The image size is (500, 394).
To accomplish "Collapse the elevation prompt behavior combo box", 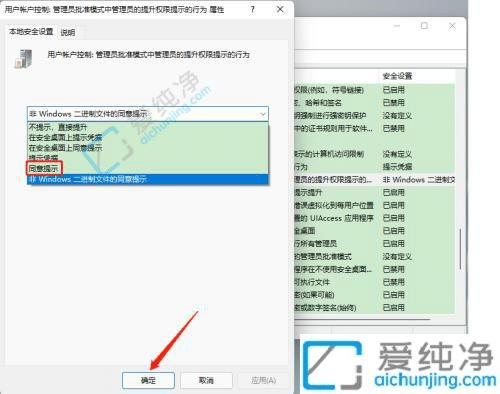I will point(263,114).
